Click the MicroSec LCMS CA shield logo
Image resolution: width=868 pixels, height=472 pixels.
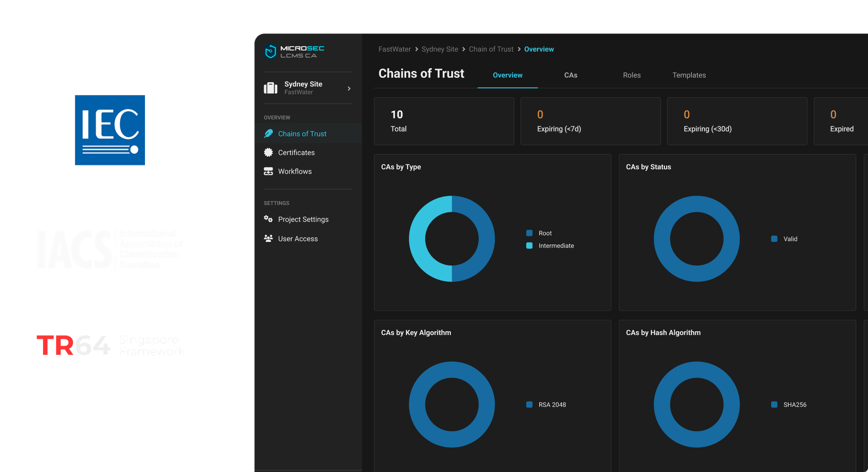[270, 52]
